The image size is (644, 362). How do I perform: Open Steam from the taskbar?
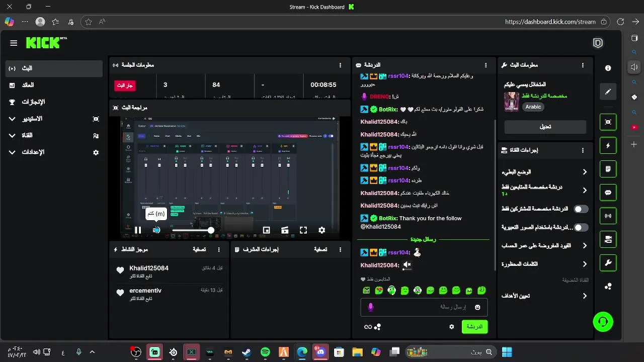coord(247,352)
